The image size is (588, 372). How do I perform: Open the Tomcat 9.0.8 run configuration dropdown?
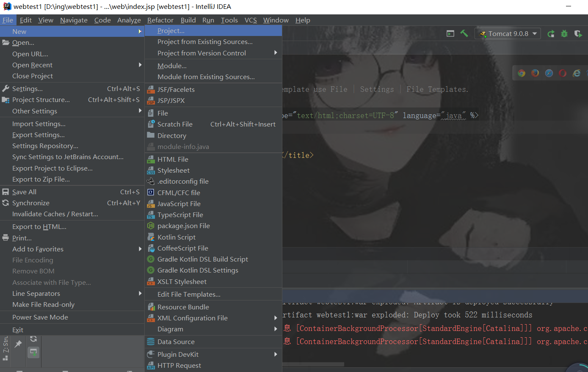[508, 34]
